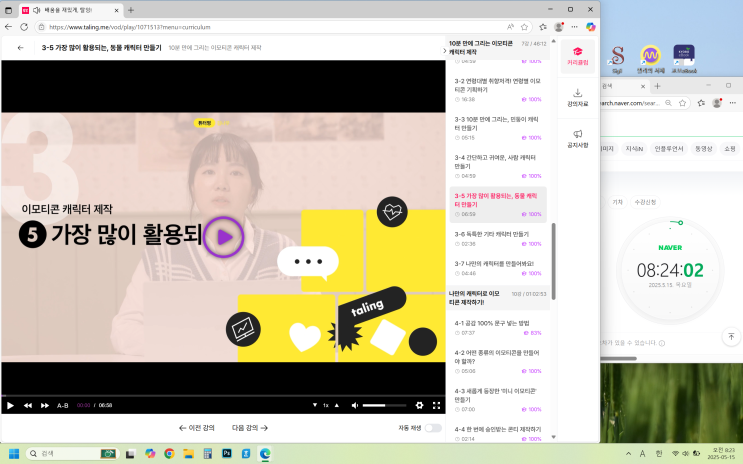Open a new tab in the Naver window
This screenshot has height=464, width=743.
[x=657, y=86]
